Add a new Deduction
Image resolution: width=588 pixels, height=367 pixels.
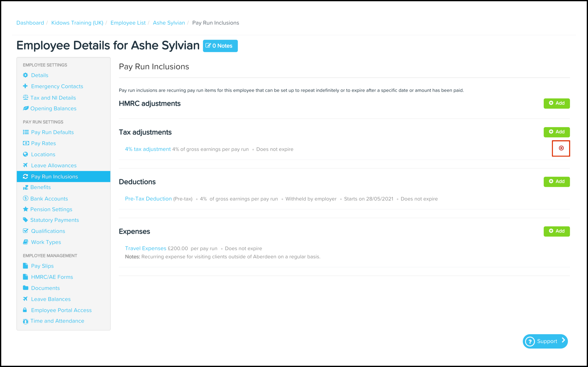coord(556,182)
